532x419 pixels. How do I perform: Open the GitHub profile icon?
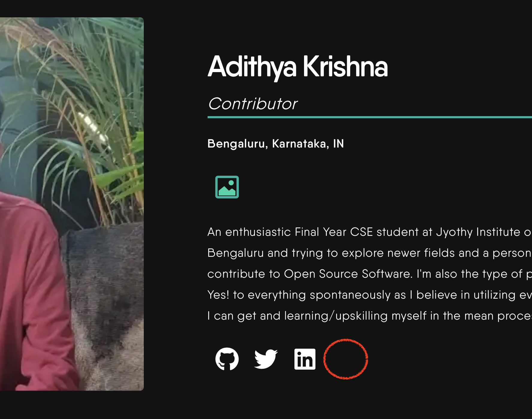[227, 359]
